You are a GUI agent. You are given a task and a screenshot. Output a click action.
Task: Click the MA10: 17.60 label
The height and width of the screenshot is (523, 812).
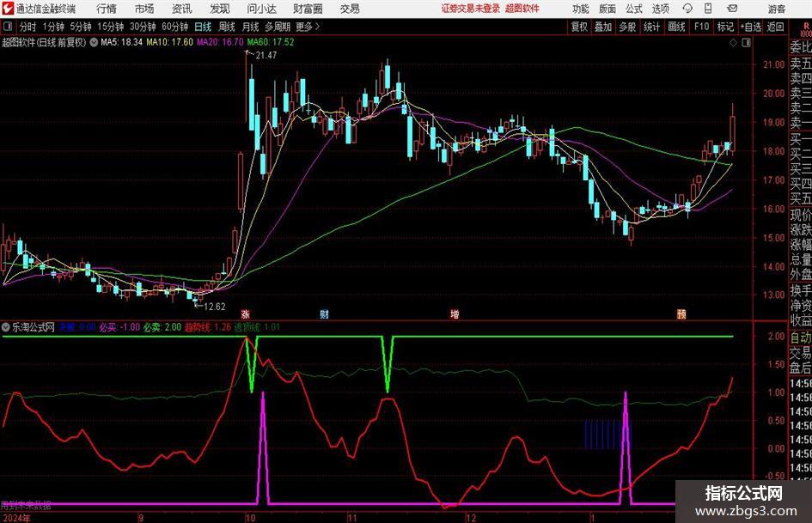tap(169, 42)
